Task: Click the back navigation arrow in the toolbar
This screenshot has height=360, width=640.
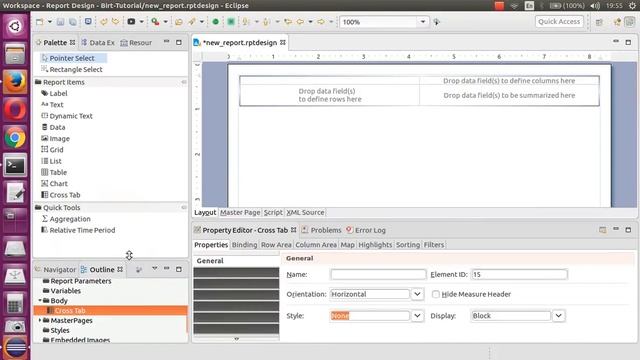Action: [300, 22]
